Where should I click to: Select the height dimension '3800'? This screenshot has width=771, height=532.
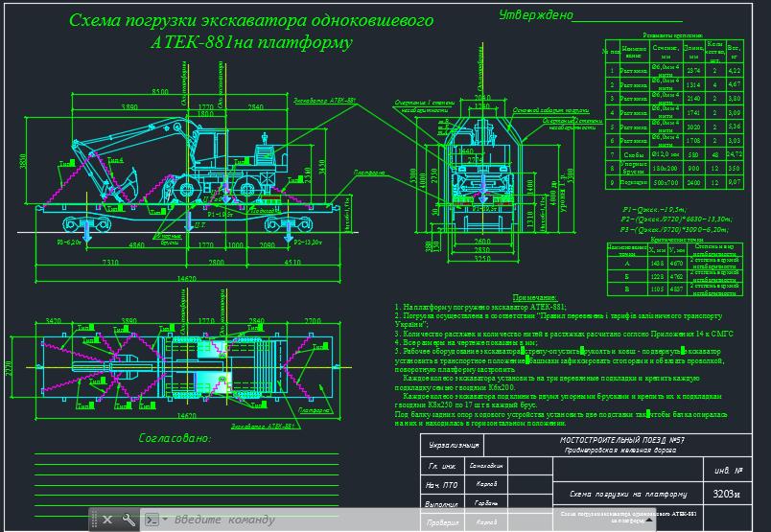click(x=23, y=161)
